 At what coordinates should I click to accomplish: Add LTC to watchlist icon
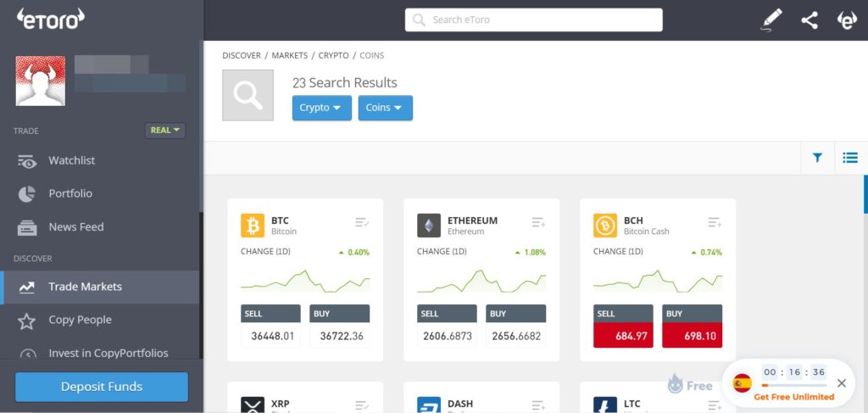click(x=715, y=405)
